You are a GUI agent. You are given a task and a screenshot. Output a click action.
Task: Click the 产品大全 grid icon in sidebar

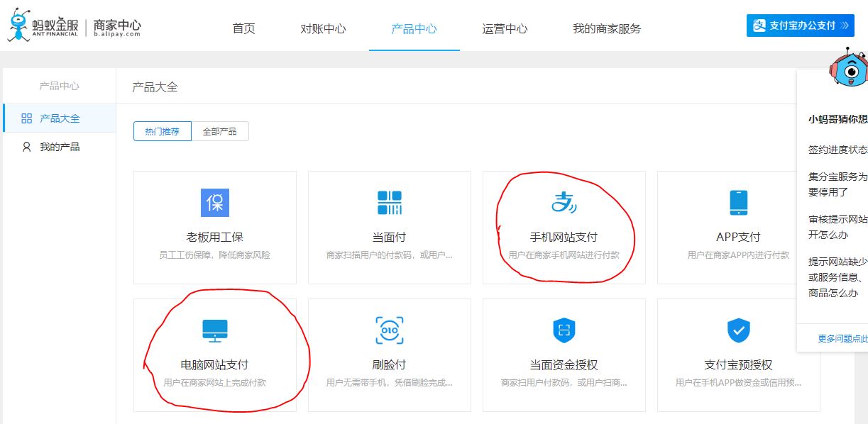27,118
